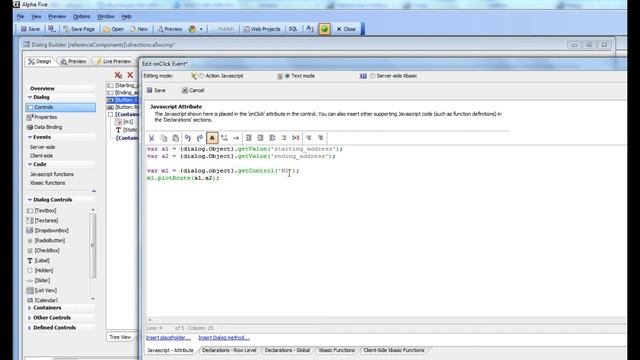Screen dimensions: 640x360
Task: Click the red X with subscript icon
Action: coord(118,75)
